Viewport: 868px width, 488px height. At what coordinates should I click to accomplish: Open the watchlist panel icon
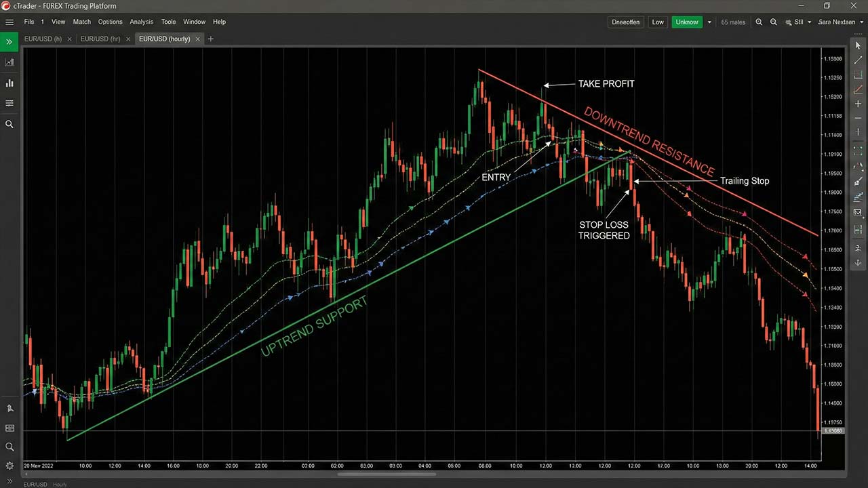coord(9,103)
